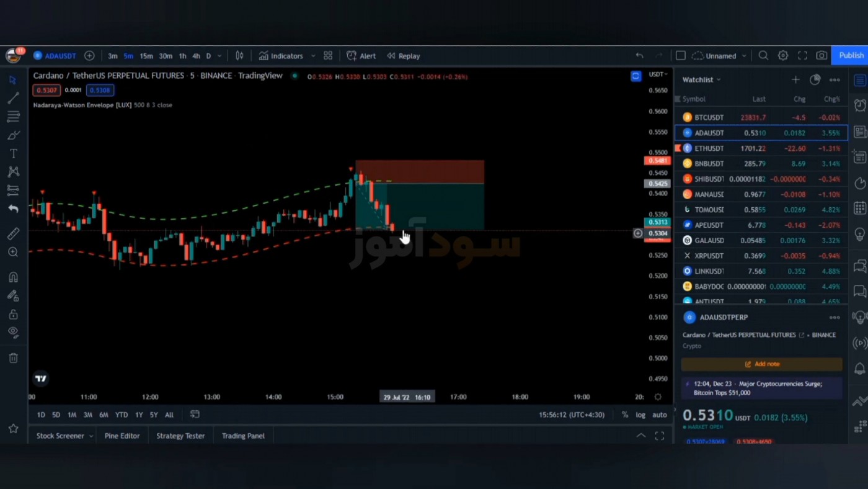Select the brush drawing tool
This screenshot has width=868, height=489.
tap(13, 135)
